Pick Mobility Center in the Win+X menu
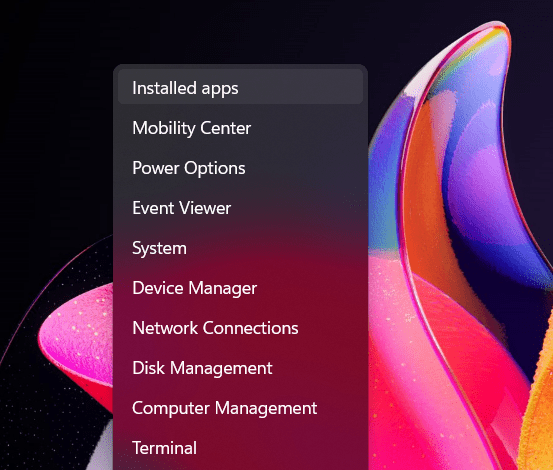The height and width of the screenshot is (470, 553). pyautogui.click(x=240, y=127)
